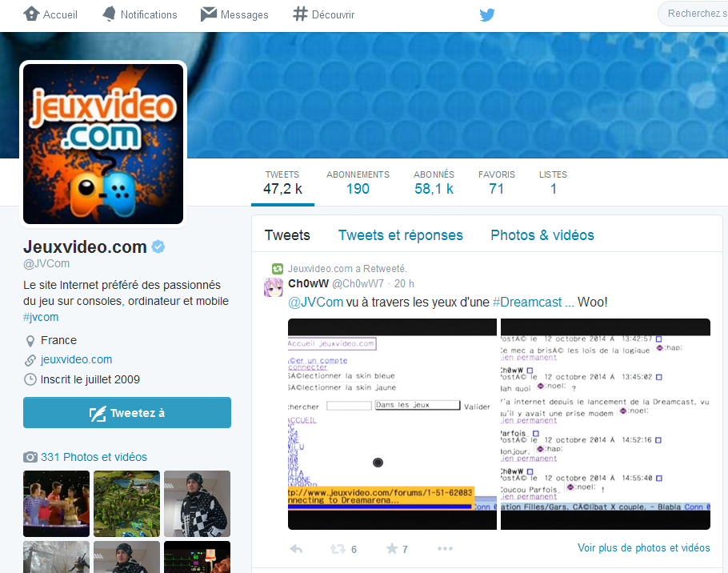The height and width of the screenshot is (573, 728).
Task: Click the clock icon beside Inscrit le juillet 2009
Action: [30, 379]
